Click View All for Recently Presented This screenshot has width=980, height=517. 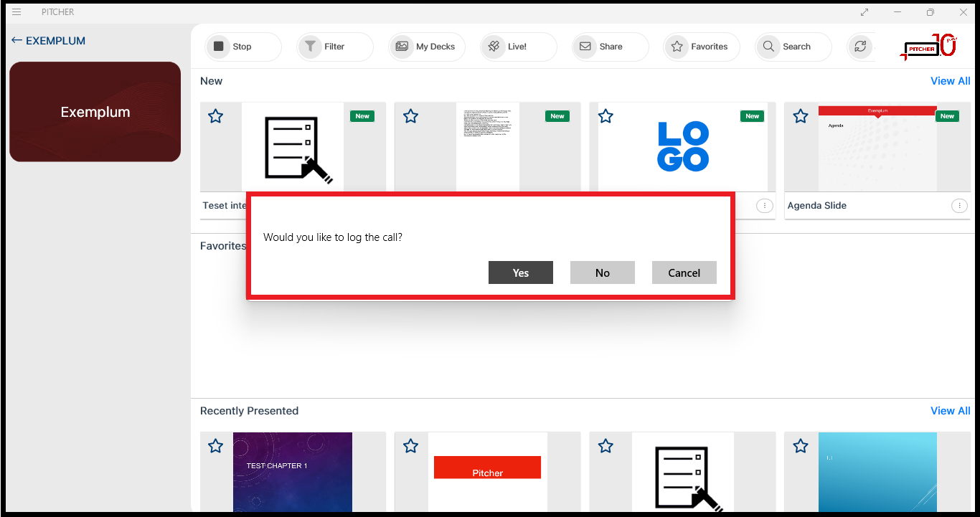(950, 411)
